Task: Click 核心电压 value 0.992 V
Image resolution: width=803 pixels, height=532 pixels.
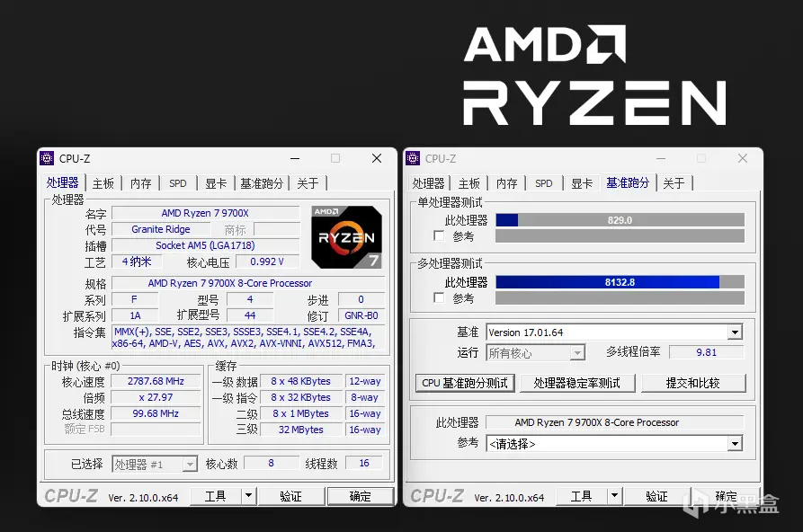Action: tap(267, 262)
